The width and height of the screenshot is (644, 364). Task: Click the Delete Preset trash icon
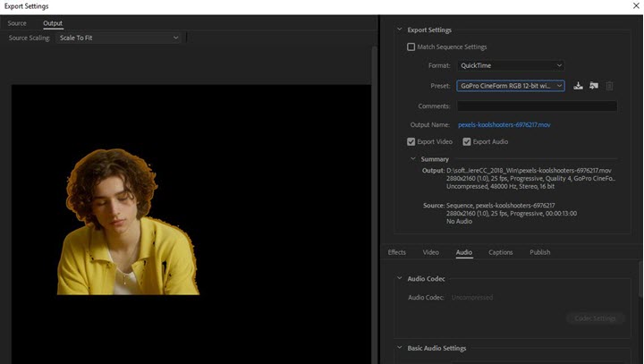click(610, 86)
